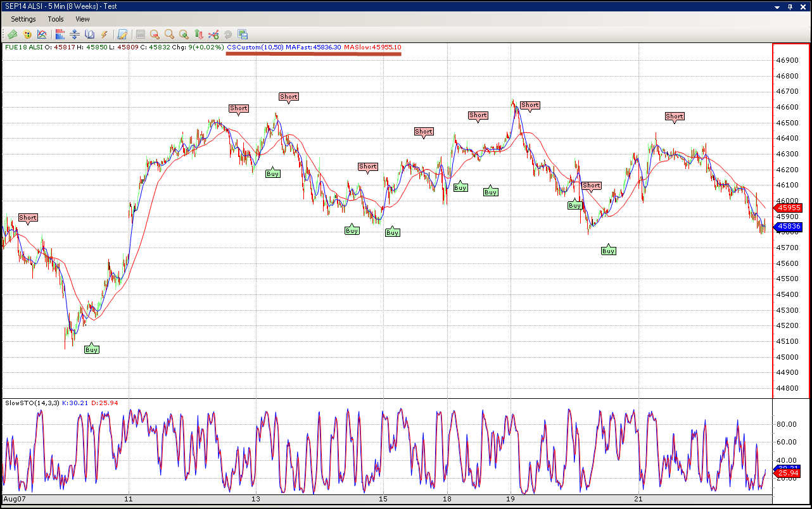
Task: Click the MASlow:45955.10 legend value
Action: [x=372, y=47]
